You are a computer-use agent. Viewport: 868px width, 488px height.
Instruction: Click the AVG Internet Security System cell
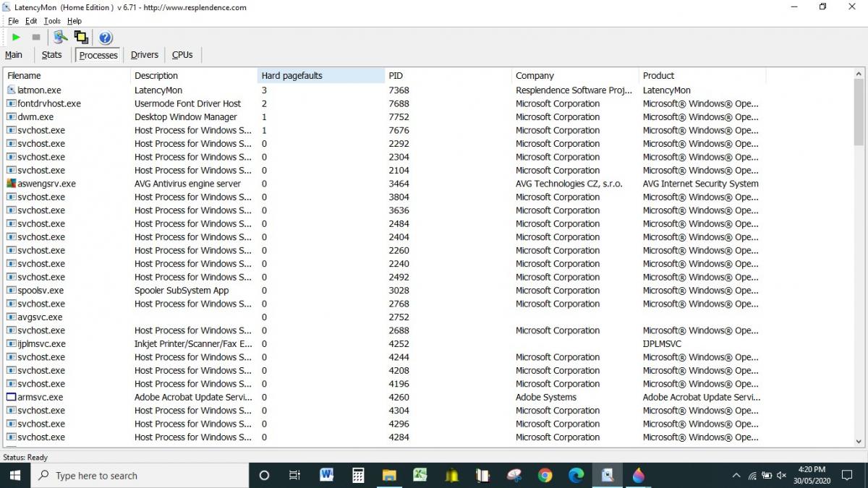(701, 184)
